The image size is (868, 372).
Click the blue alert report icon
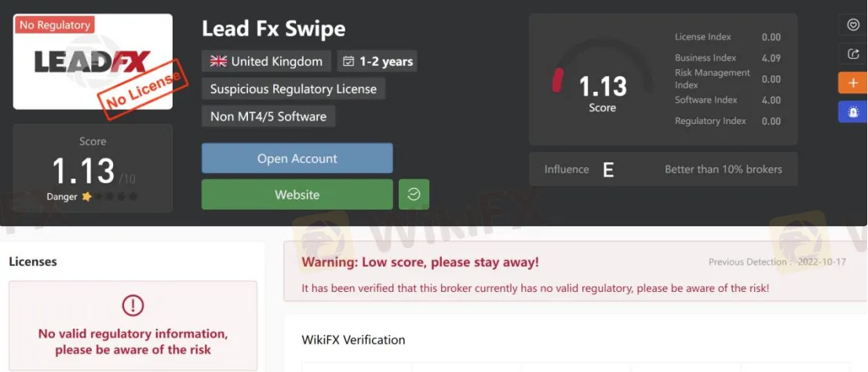(x=853, y=111)
